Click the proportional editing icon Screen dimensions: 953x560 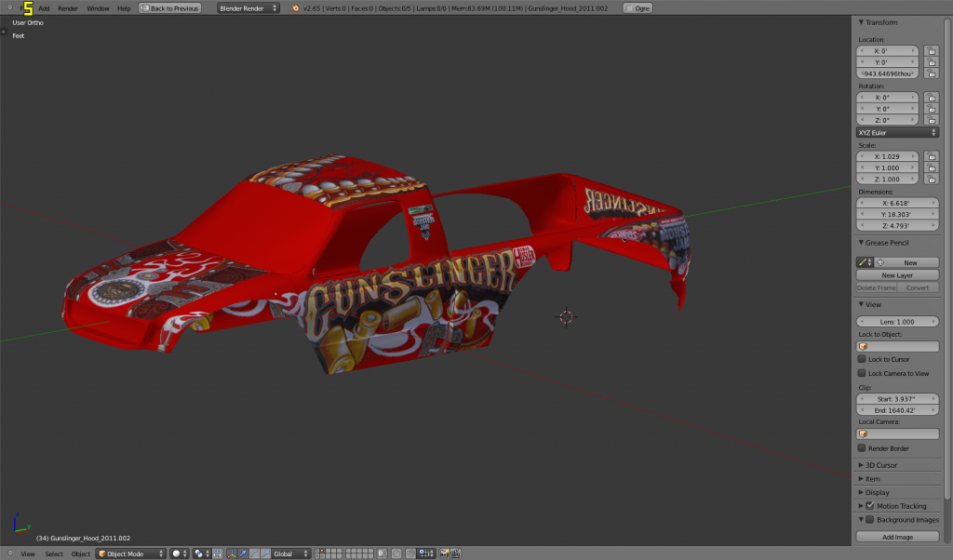[x=396, y=553]
